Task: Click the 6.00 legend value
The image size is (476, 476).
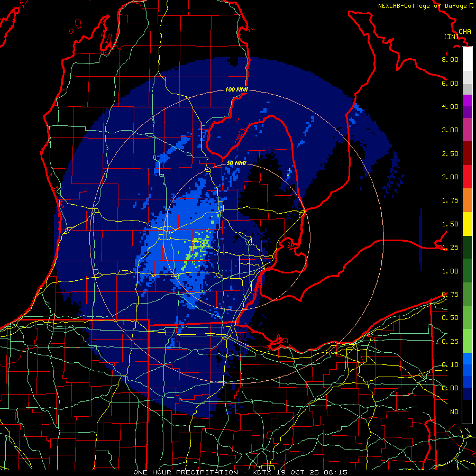Action: pyautogui.click(x=450, y=83)
